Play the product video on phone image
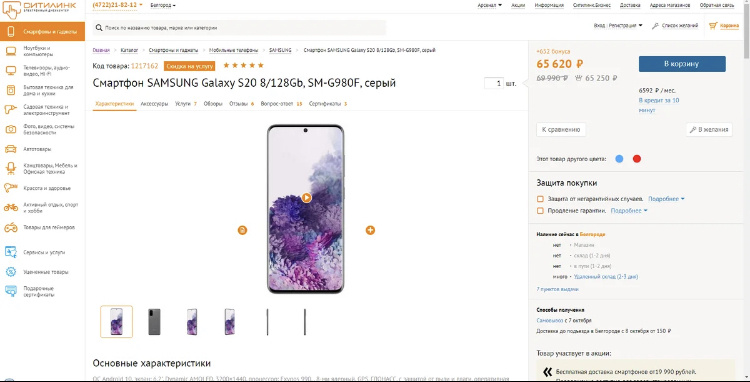The width and height of the screenshot is (750, 382). [307, 198]
